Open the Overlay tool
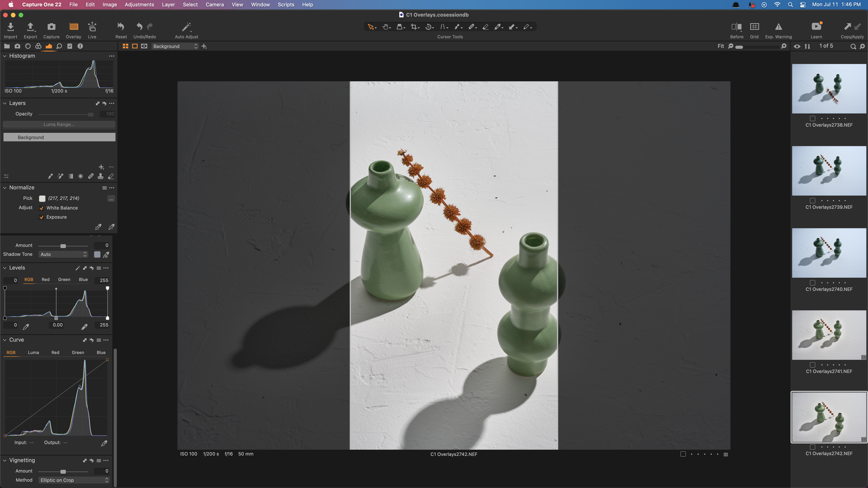 [x=73, y=27]
